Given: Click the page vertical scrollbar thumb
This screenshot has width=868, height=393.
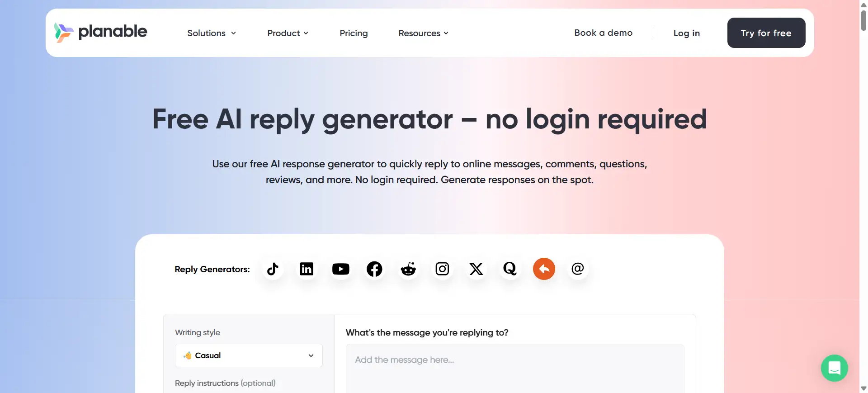Looking at the screenshot, I should (863, 20).
